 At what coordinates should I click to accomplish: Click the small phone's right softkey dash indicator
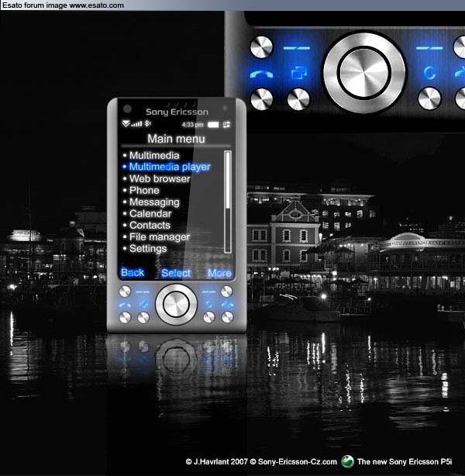208,292
